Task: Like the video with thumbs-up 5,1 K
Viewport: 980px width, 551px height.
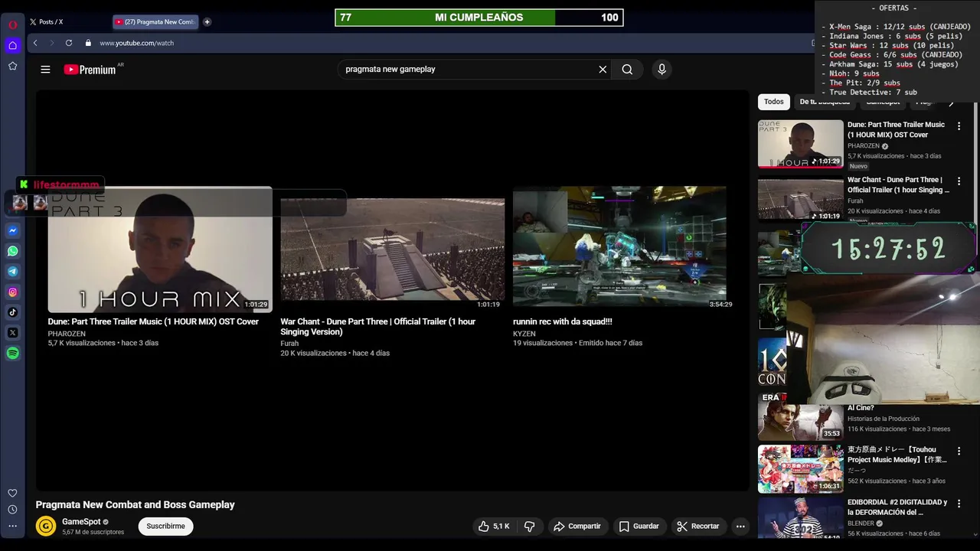Action: (x=494, y=527)
